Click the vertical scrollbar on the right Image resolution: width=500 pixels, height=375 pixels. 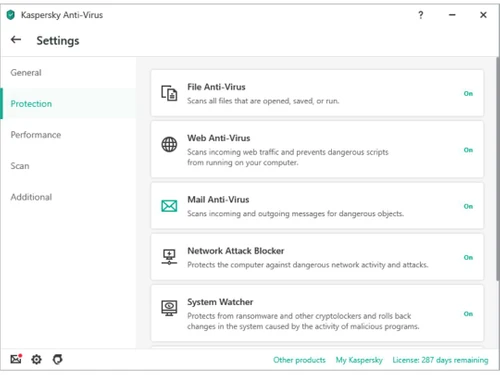point(498,168)
